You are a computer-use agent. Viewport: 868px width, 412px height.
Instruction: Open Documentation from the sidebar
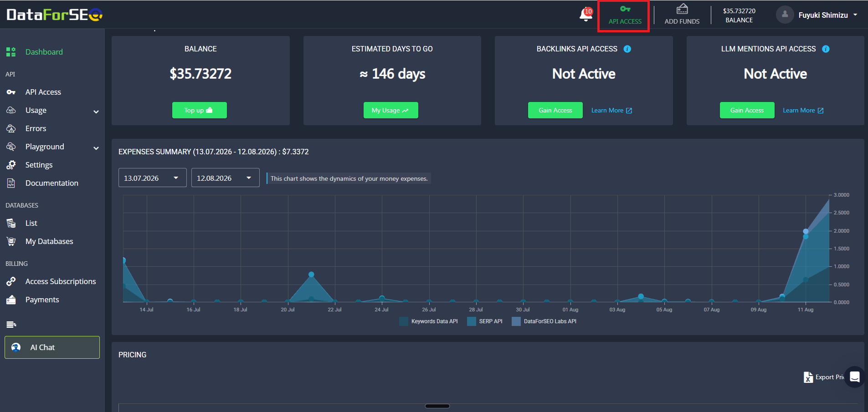pos(52,183)
